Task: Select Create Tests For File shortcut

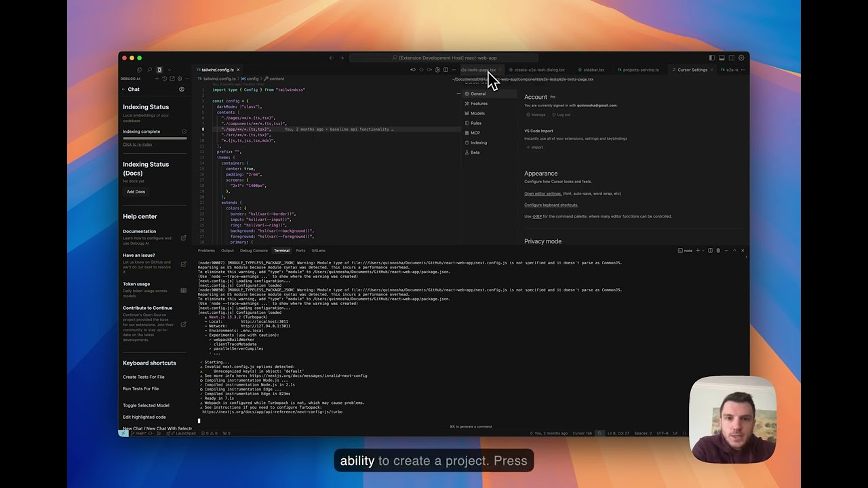Action: [x=144, y=377]
